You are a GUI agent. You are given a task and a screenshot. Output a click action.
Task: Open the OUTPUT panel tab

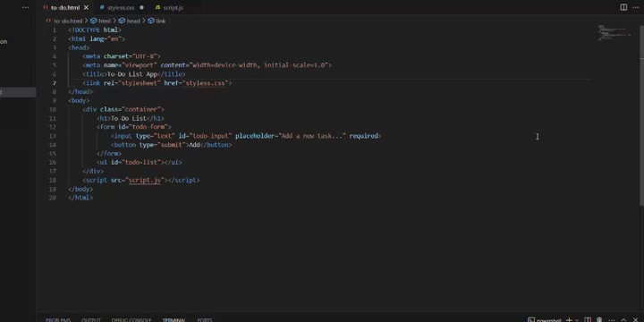[x=90, y=320]
